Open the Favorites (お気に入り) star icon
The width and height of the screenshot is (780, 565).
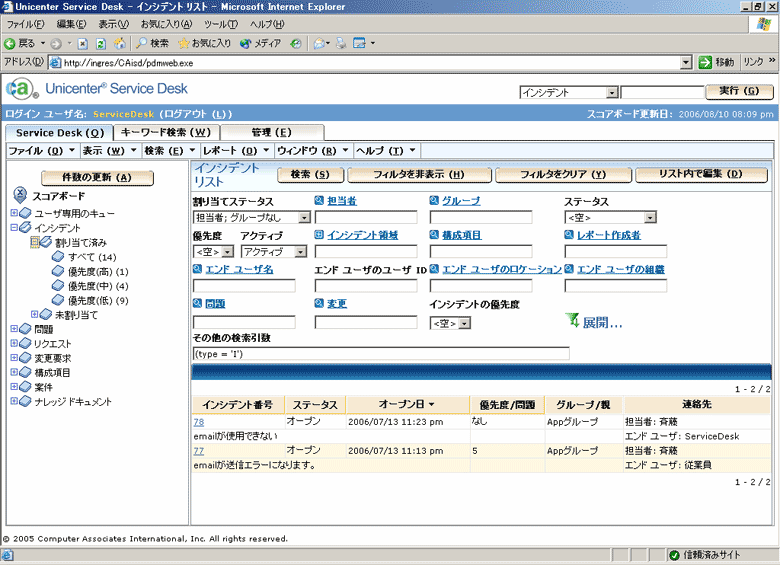[x=184, y=43]
